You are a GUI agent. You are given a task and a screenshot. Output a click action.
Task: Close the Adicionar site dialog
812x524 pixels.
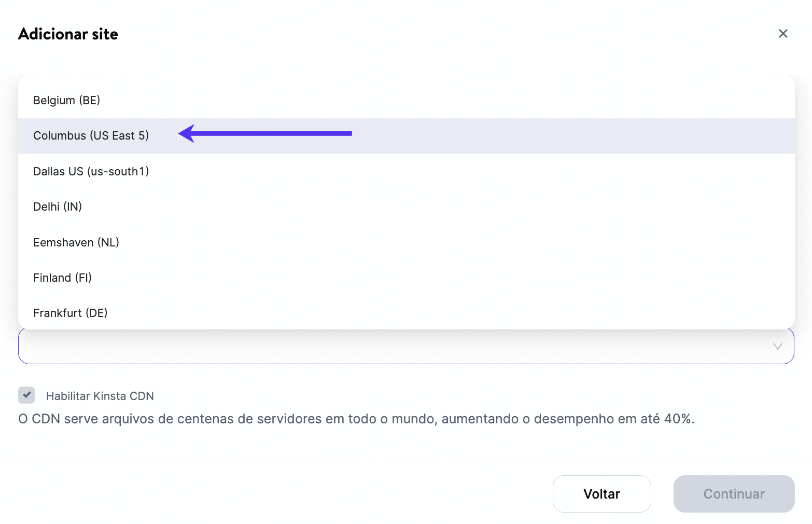point(783,33)
